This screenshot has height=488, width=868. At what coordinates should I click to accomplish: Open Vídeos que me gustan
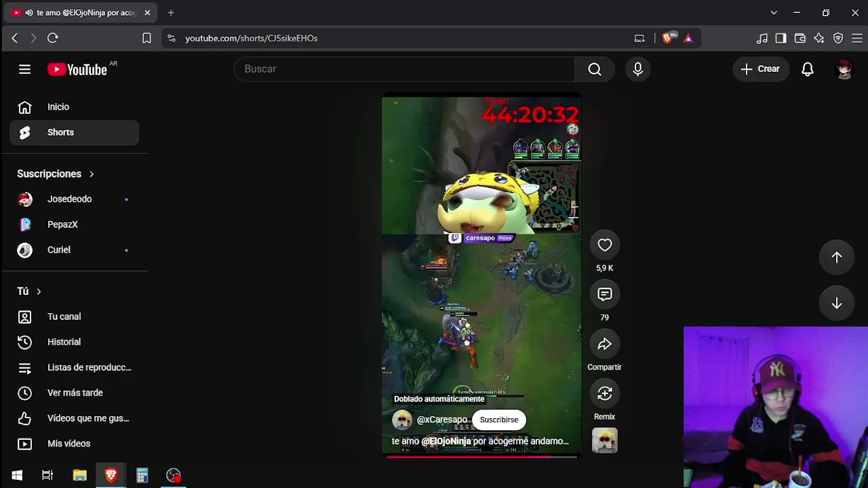point(75,418)
